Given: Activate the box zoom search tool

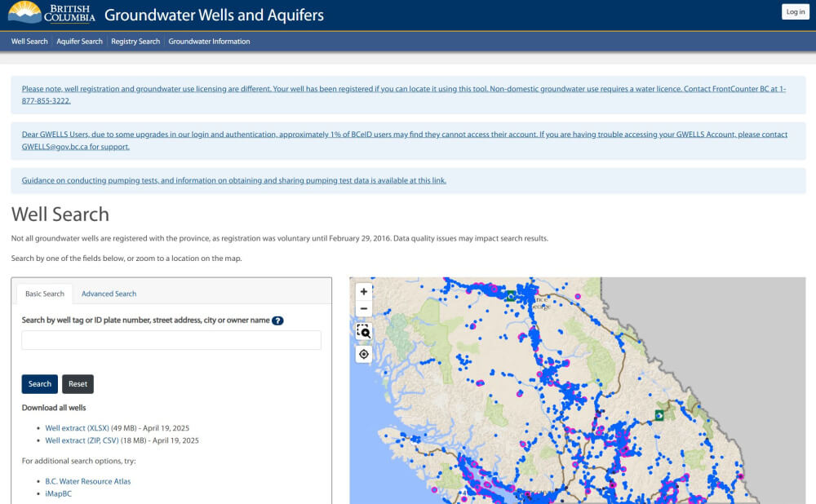Looking at the screenshot, I should tap(364, 331).
